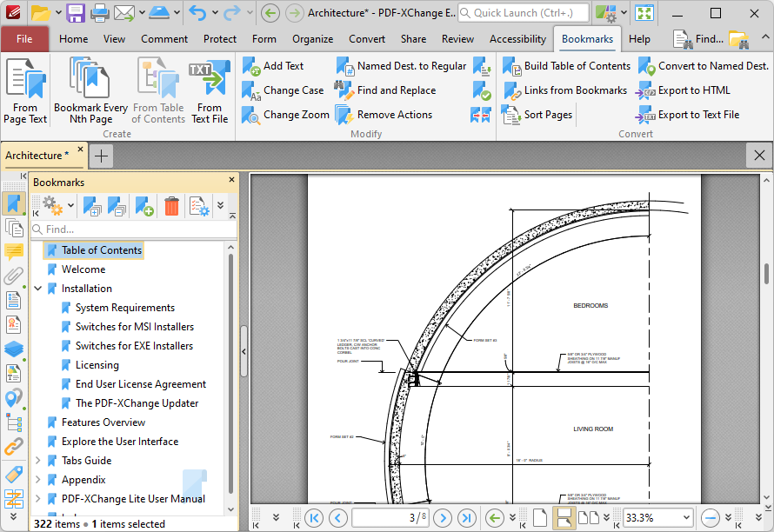Select the Licensing bookmark

pyautogui.click(x=97, y=365)
